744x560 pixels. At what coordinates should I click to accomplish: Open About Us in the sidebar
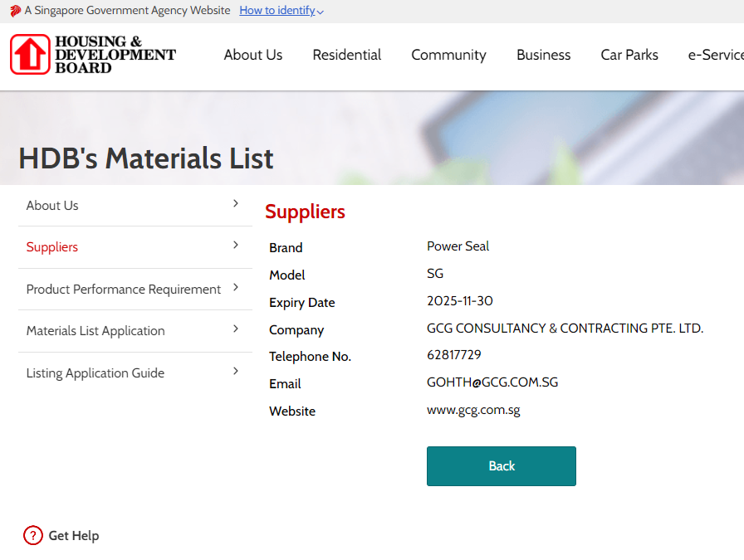52,205
